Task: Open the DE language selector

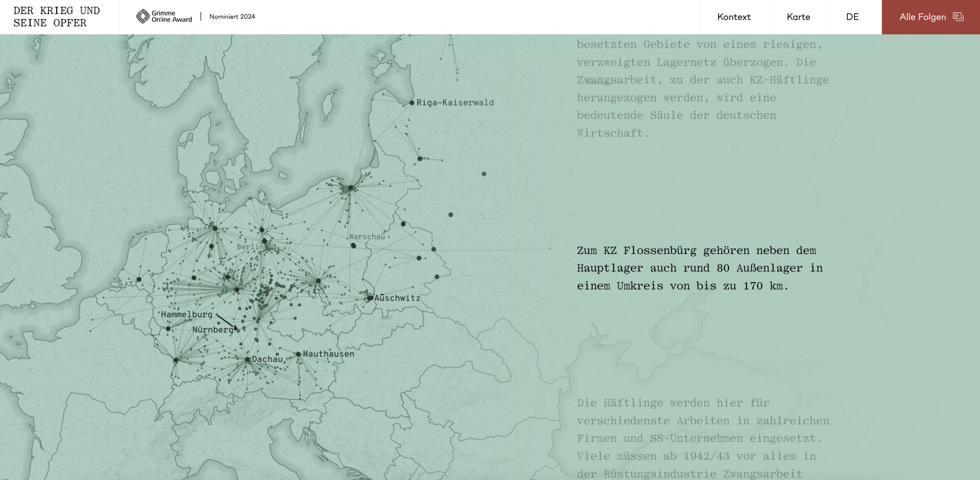Action: 852,17
